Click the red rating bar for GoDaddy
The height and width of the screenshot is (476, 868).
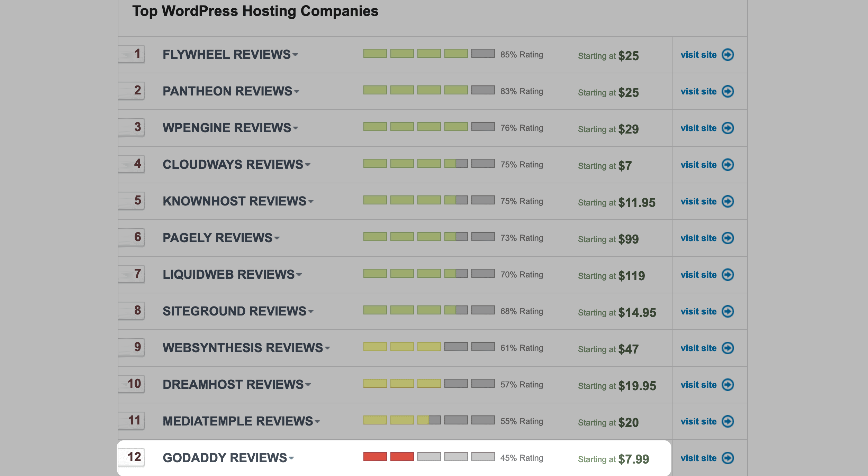coord(429,457)
